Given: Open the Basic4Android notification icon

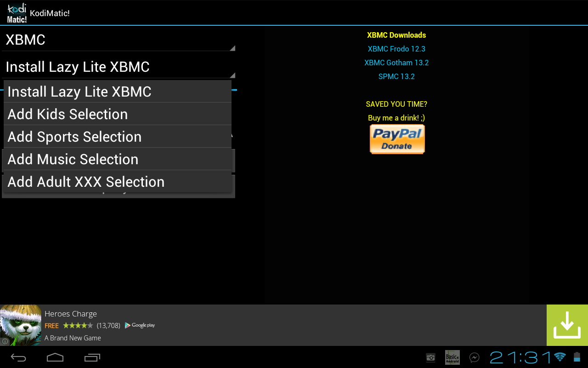Looking at the screenshot, I should [452, 357].
